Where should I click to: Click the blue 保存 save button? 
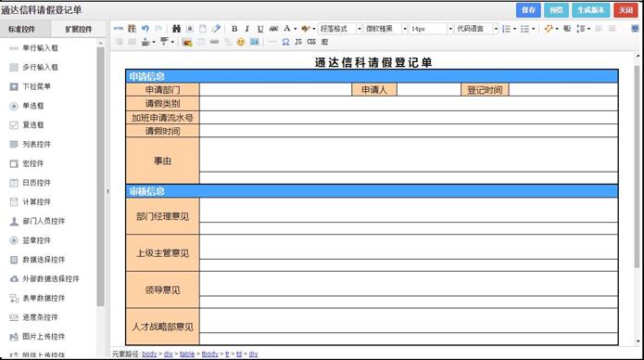pyautogui.click(x=528, y=10)
